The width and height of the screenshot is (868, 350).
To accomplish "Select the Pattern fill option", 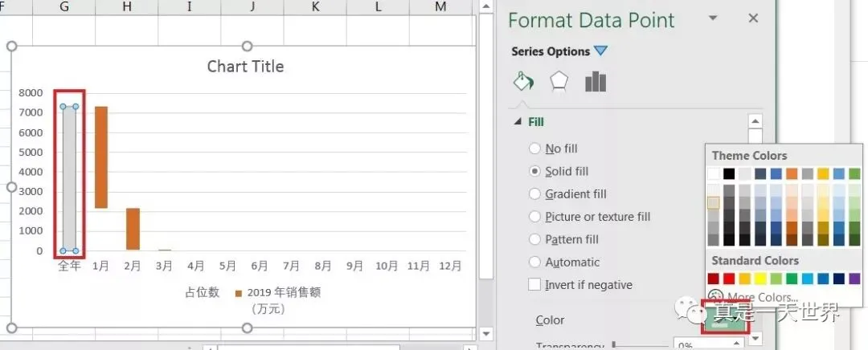I will click(535, 239).
